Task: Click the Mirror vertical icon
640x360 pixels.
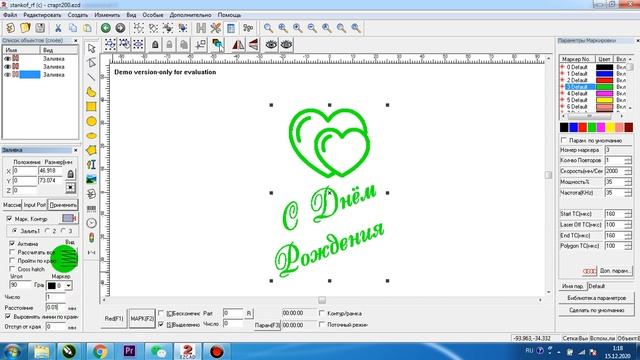Action: point(253,44)
